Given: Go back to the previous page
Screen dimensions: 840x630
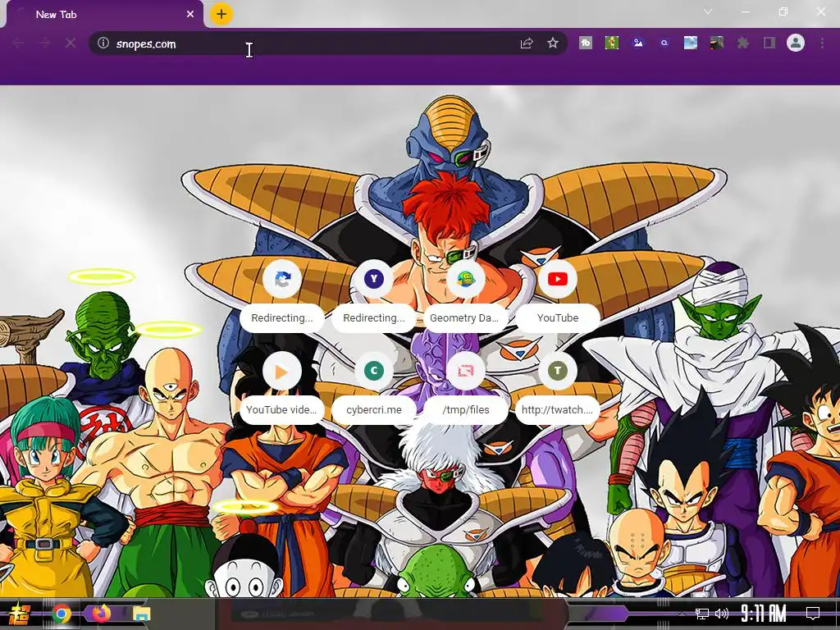Looking at the screenshot, I should coord(18,43).
